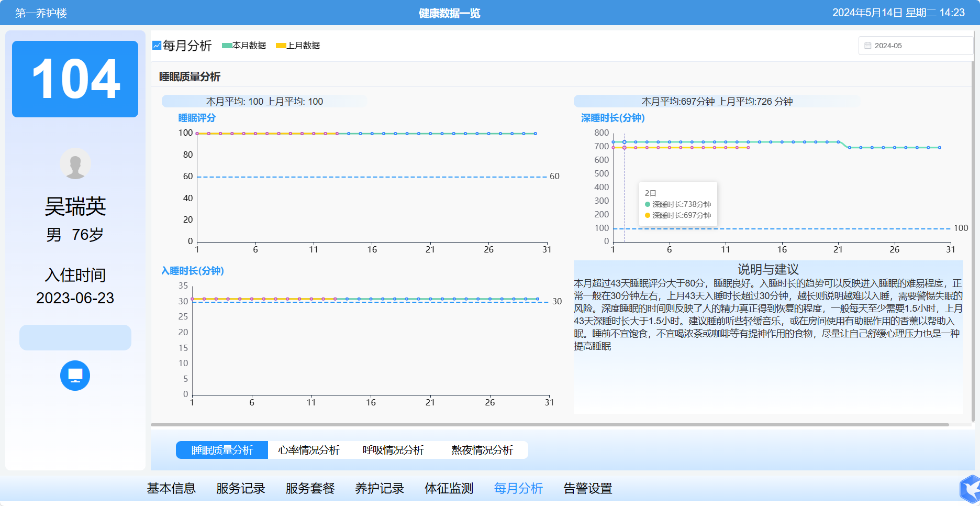Click the day 2 point on deep sleep chart
The height and width of the screenshot is (506, 980).
[x=625, y=142]
